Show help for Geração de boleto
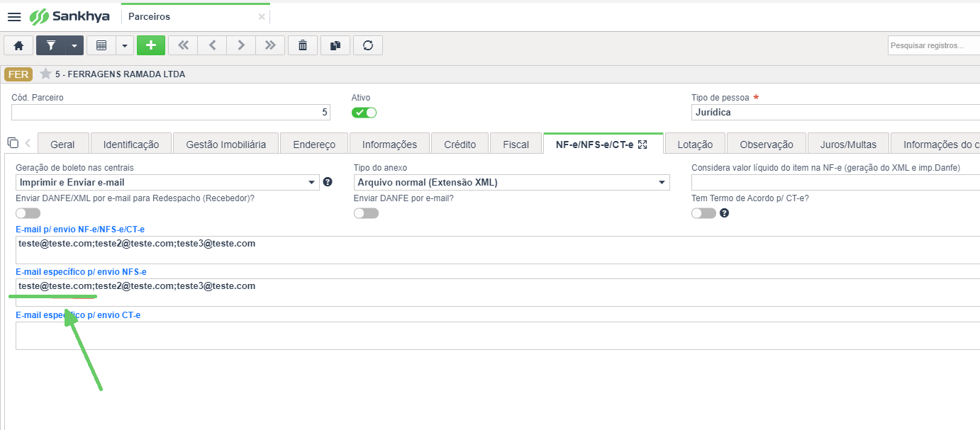The image size is (980, 430). (x=328, y=182)
